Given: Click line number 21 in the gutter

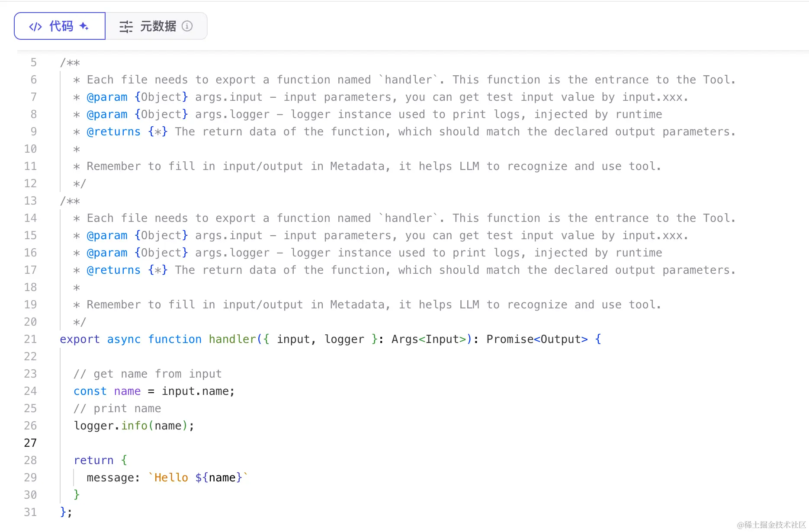Looking at the screenshot, I should tap(30, 339).
